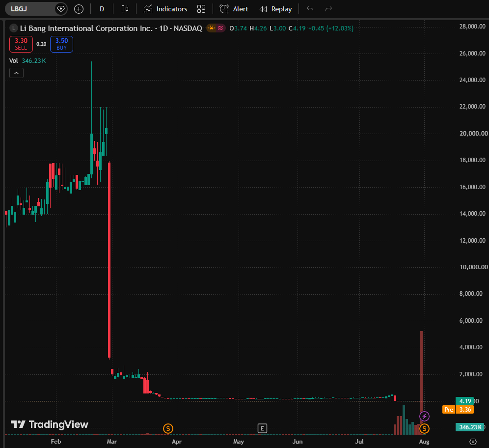The image size is (489, 448).
Task: Click the May label on time axis
Action: (x=239, y=442)
